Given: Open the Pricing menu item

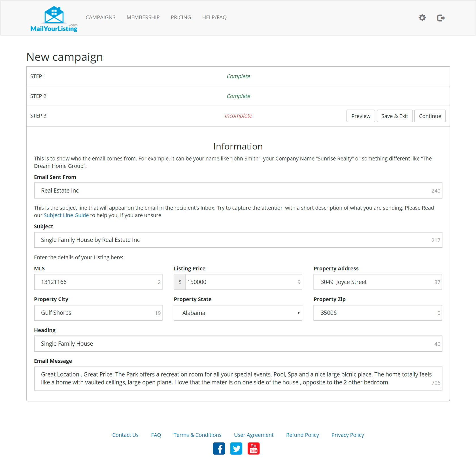Looking at the screenshot, I should 181,18.
